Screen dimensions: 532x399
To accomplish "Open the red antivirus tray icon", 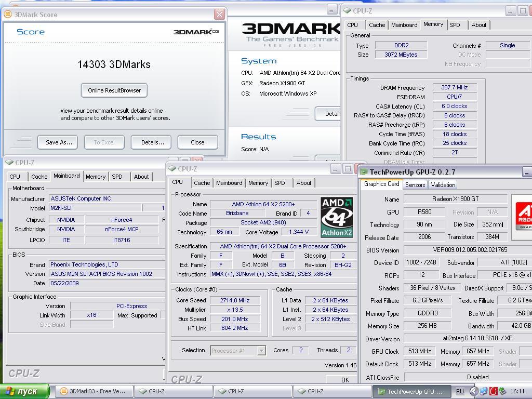I will coord(493,391).
